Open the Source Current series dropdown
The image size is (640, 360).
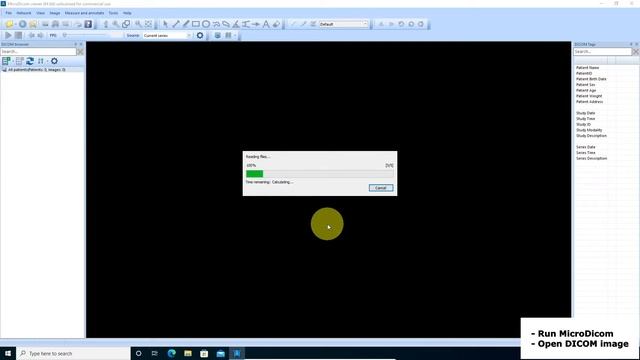coord(167,36)
